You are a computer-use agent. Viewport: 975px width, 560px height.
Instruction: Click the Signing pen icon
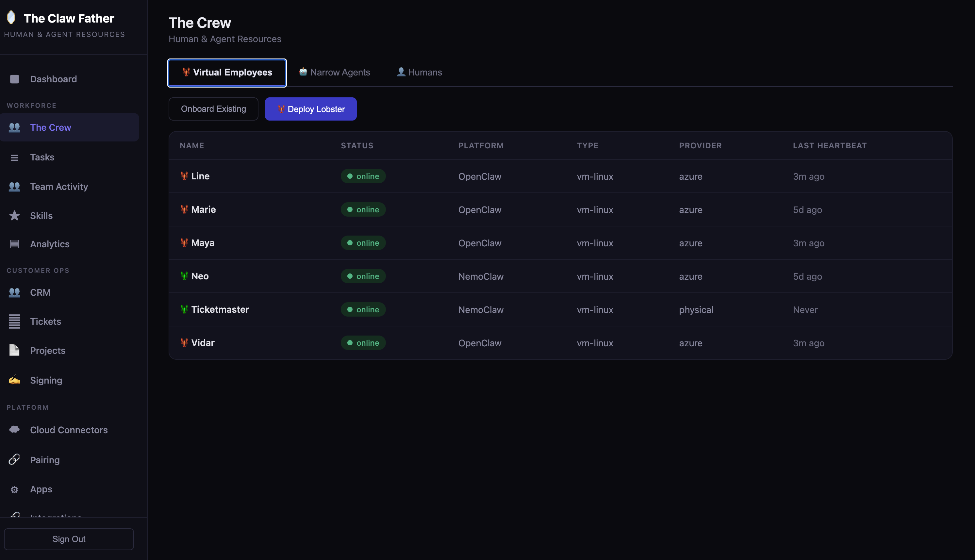click(14, 380)
